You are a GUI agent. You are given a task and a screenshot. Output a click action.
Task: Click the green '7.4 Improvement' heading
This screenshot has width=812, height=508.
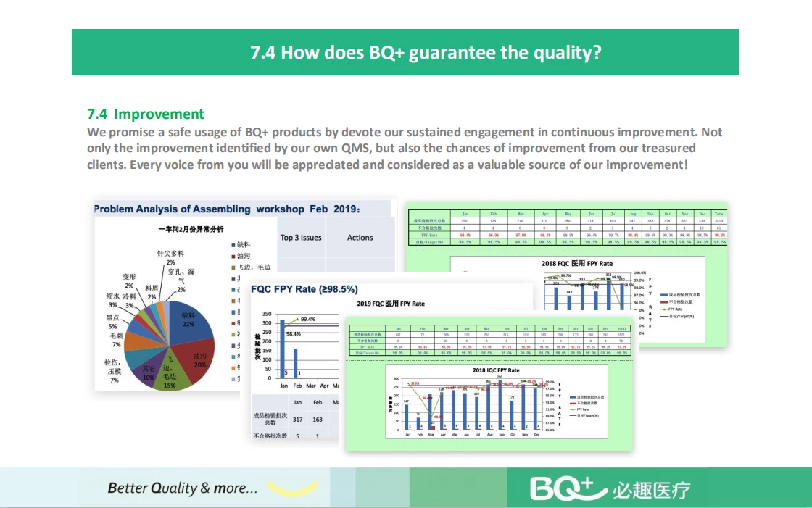[146, 114]
